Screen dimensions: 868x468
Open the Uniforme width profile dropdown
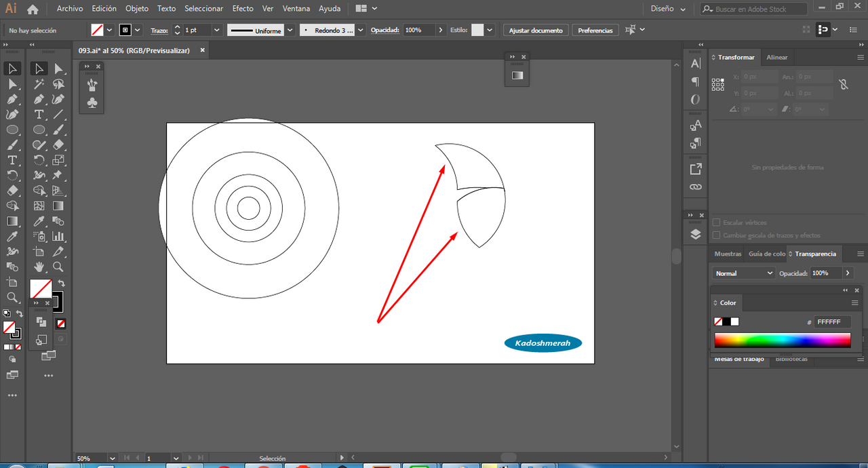[x=290, y=31]
